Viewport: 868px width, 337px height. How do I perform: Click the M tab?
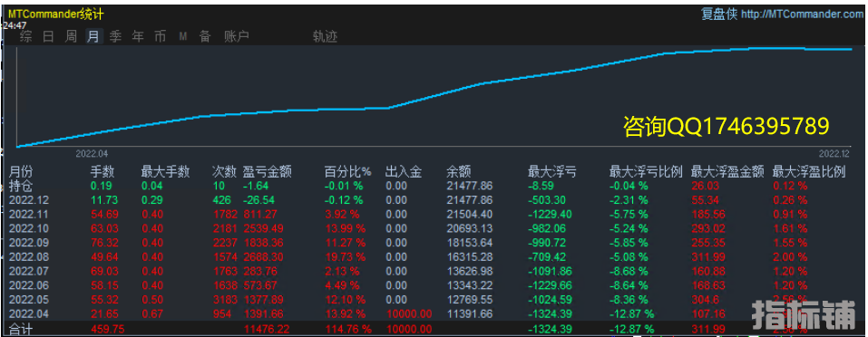tap(183, 37)
